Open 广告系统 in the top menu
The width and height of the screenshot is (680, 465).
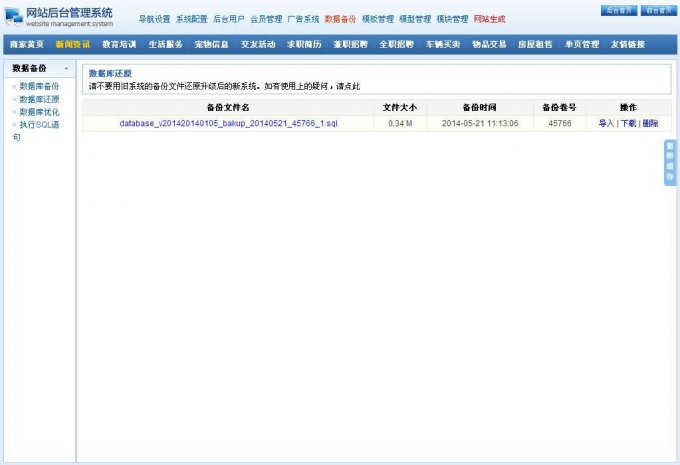[x=303, y=19]
